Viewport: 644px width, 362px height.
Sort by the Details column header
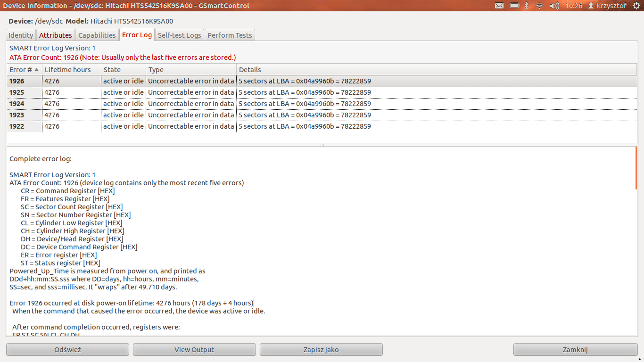coord(437,69)
